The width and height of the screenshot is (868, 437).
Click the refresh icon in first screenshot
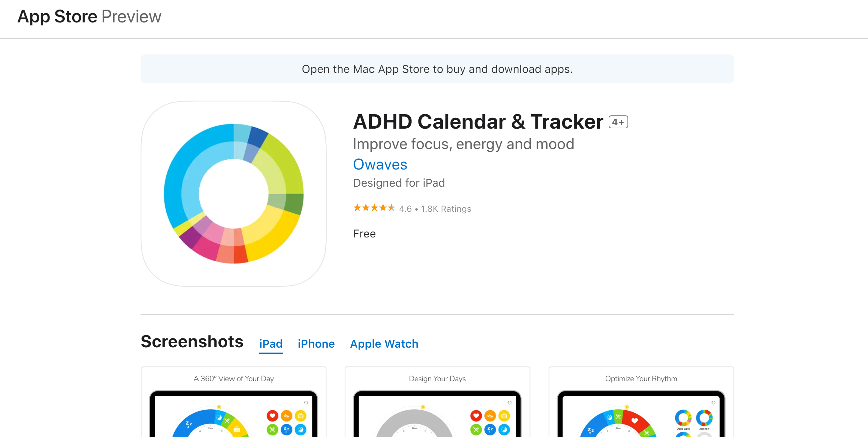point(306,403)
